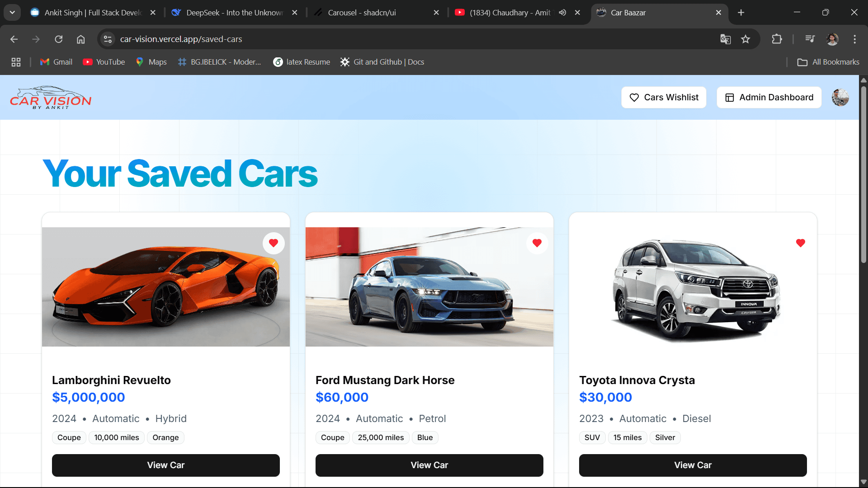Mute the YouTube tab audio icon
Screen dimensions: 868x488
tap(562, 13)
